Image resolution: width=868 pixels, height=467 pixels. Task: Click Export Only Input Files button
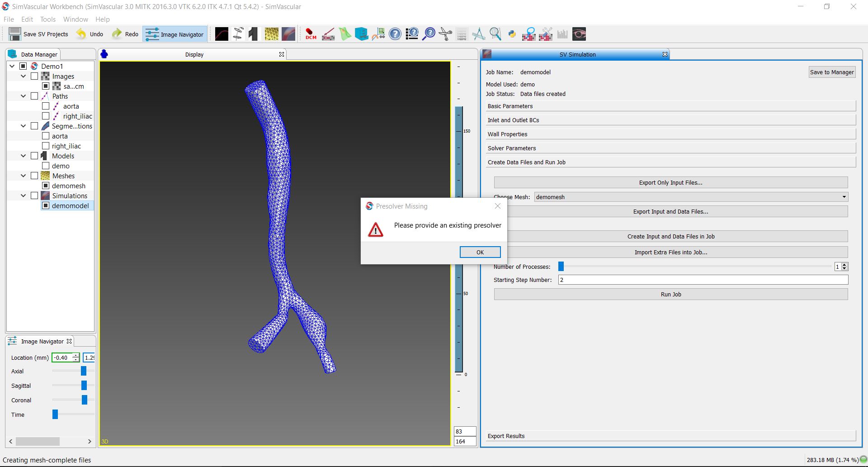671,182
